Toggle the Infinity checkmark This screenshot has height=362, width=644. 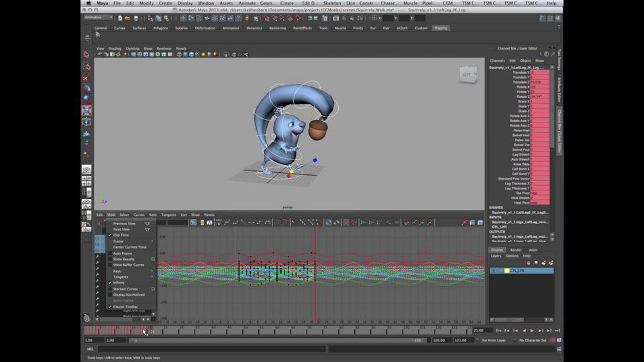(x=110, y=283)
